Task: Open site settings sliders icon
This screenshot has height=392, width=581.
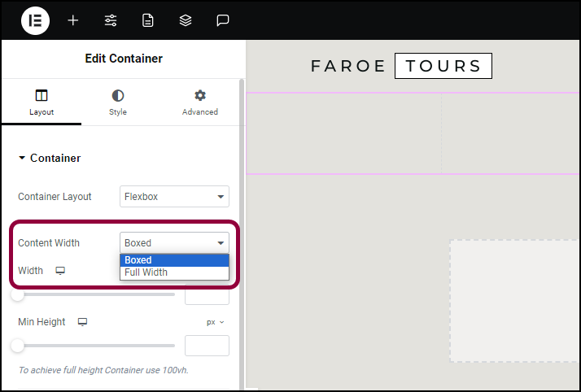Action: click(x=111, y=20)
